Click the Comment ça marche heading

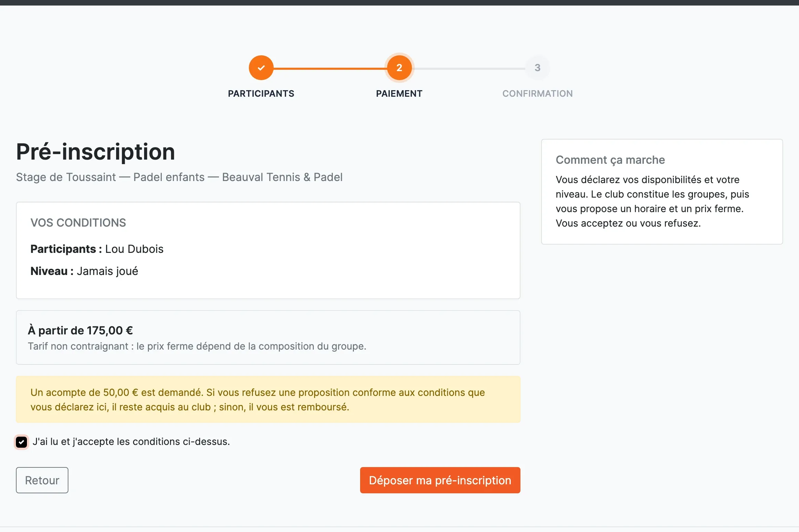tap(610, 160)
